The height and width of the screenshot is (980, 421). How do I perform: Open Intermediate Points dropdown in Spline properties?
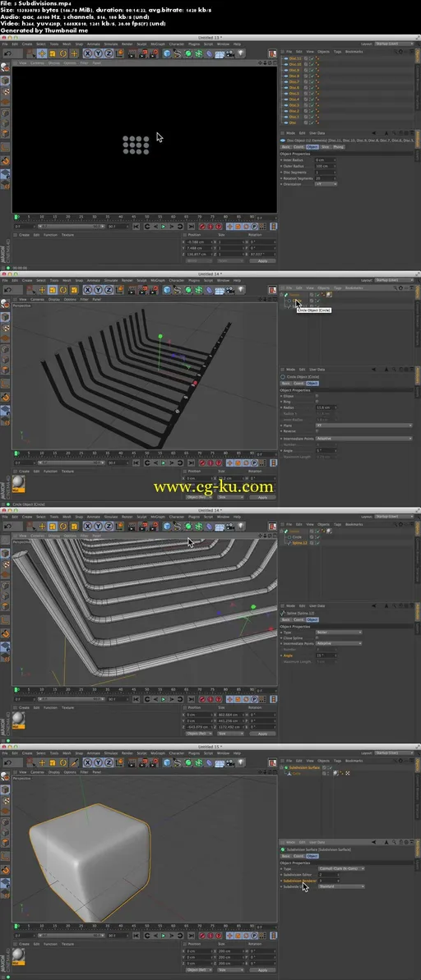[x=339, y=643]
